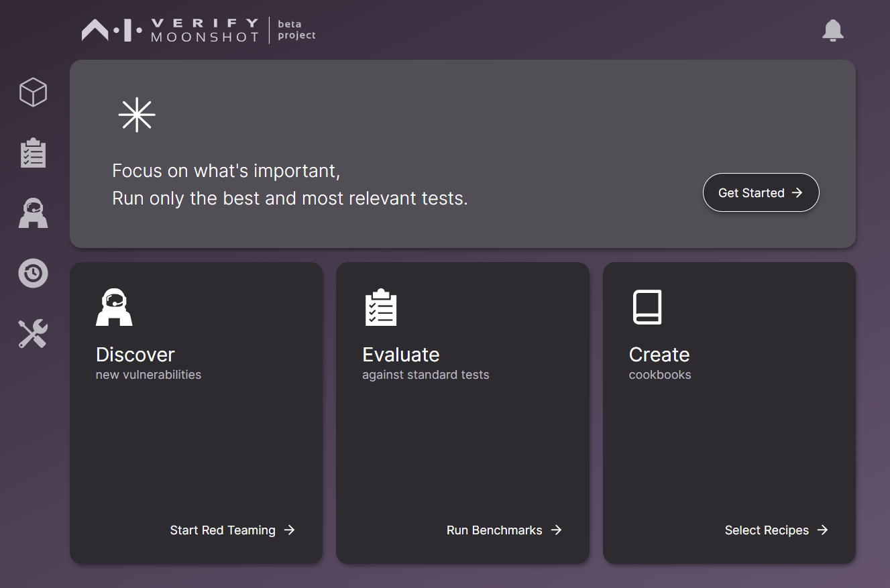Click the arrow next to Run Benchmarks
Image resolution: width=890 pixels, height=588 pixels.
tap(557, 530)
